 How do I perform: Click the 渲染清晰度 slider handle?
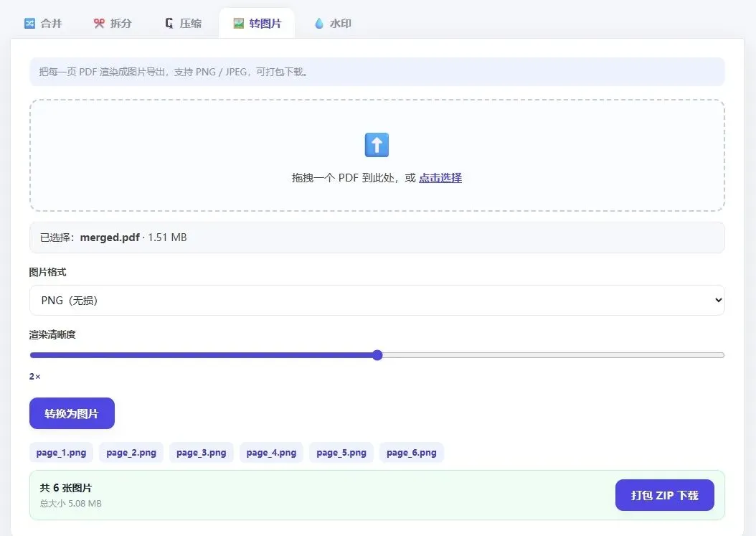[x=377, y=355]
